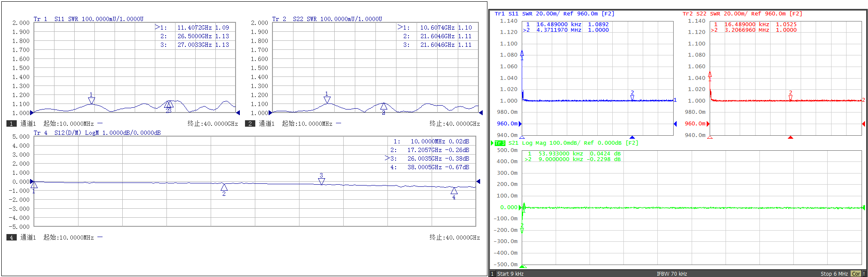Click marker 1 on the Tr 2 S22 trace
The height and width of the screenshot is (277, 868).
pos(327,100)
